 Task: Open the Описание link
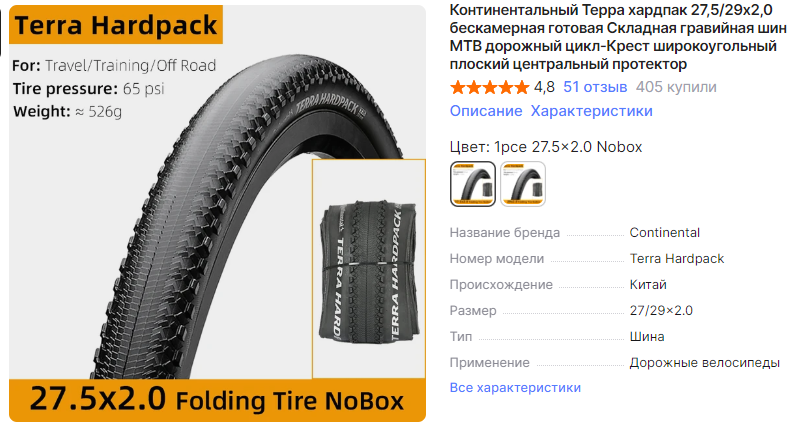pyautogui.click(x=486, y=111)
